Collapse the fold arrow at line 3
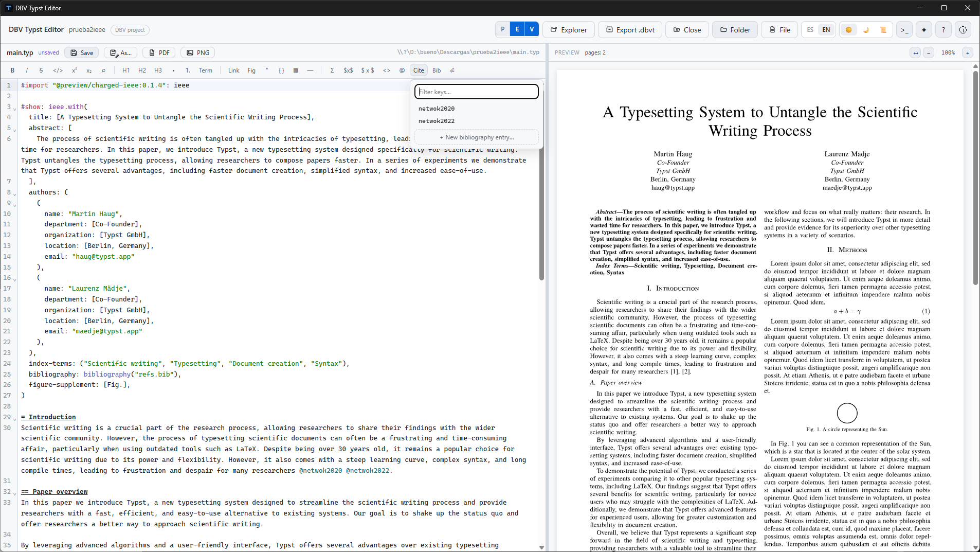Screen dimensions: 980x552 [15, 109]
